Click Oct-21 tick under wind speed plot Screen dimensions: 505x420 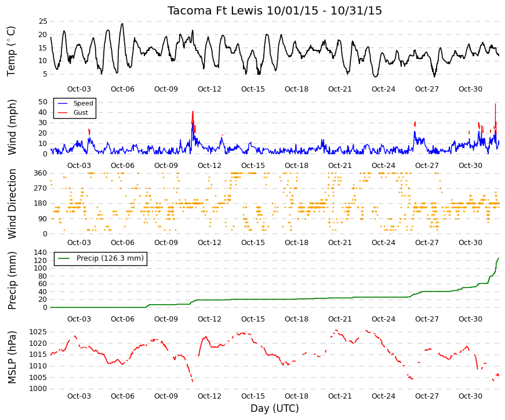[340, 166]
